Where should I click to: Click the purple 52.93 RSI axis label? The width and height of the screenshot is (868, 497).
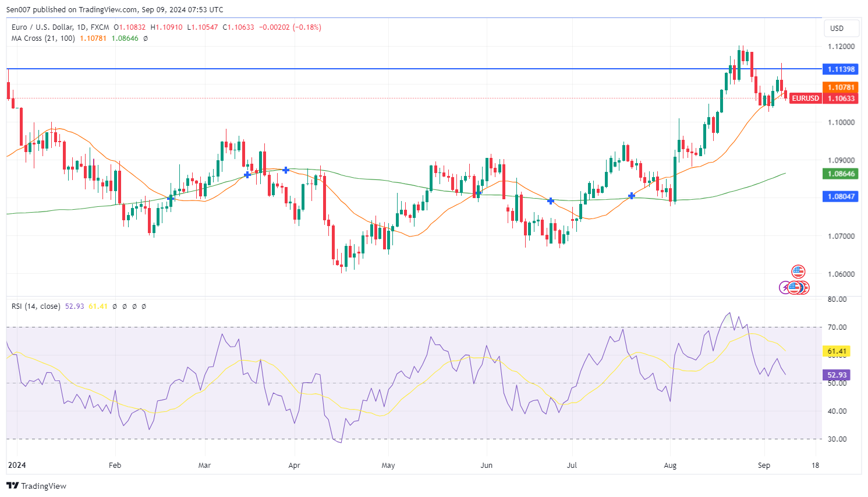[837, 375]
